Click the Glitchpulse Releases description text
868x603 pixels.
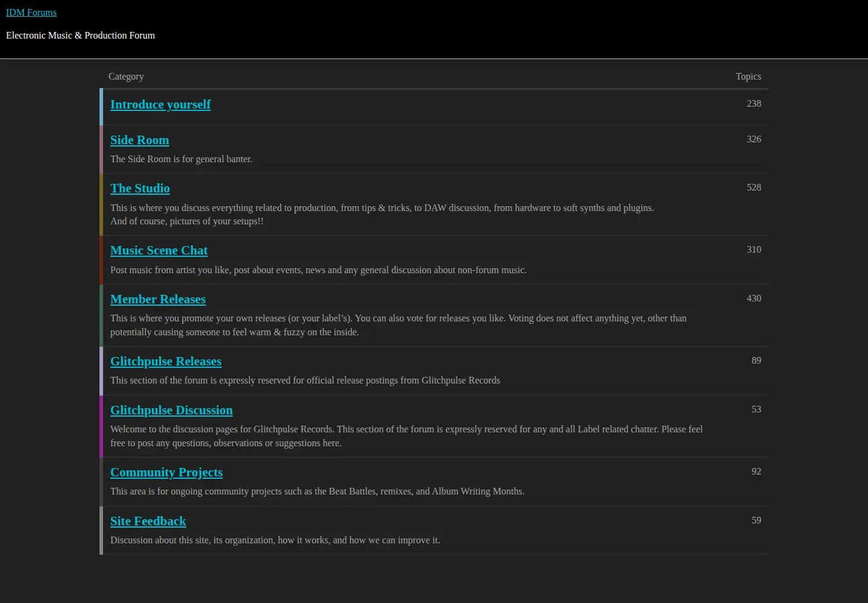point(305,380)
